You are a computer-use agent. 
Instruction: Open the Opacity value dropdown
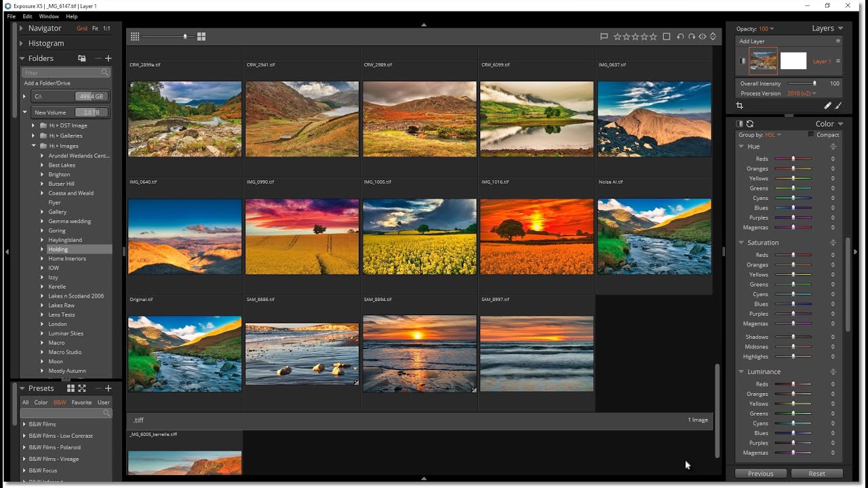click(x=766, y=28)
